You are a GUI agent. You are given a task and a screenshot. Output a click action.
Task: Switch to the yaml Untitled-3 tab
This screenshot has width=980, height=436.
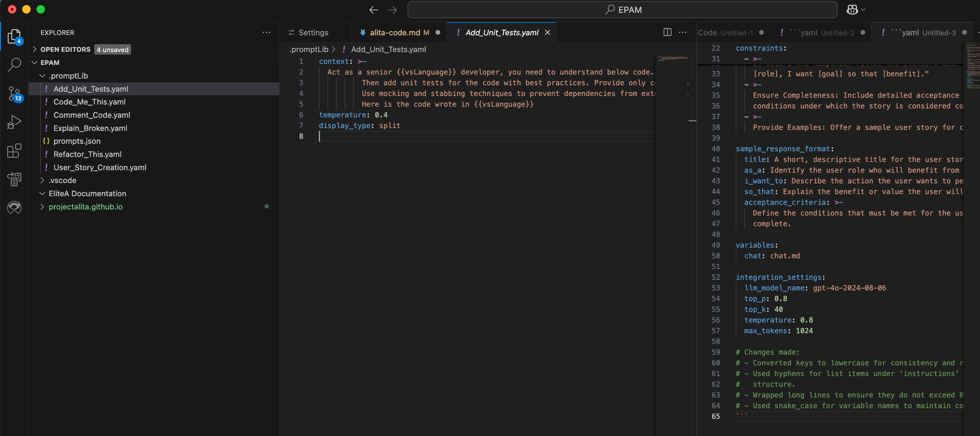(x=922, y=33)
